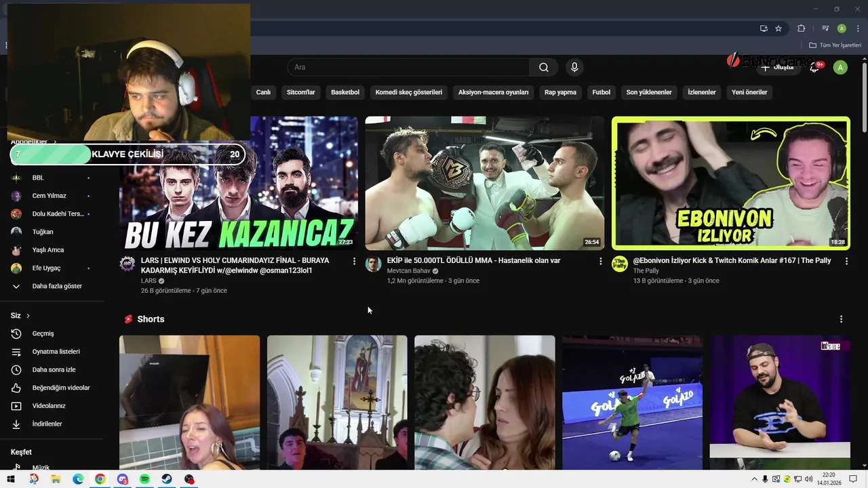Click Mevtcan Bahav channel avatar

click(374, 264)
